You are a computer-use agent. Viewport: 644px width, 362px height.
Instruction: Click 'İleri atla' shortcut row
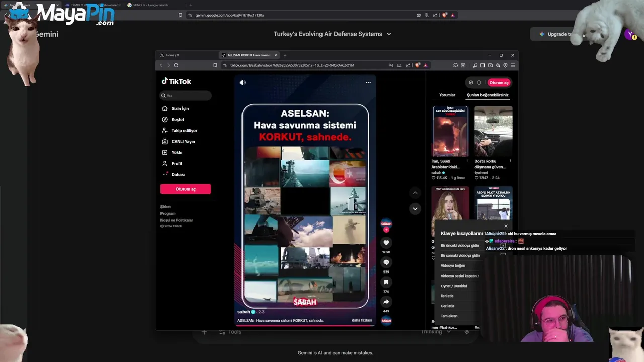coord(447,296)
